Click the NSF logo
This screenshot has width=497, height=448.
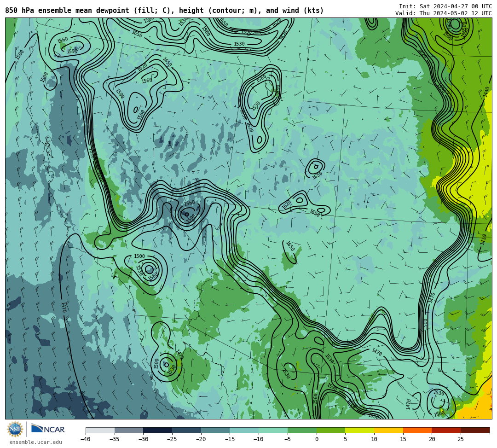tap(15, 429)
